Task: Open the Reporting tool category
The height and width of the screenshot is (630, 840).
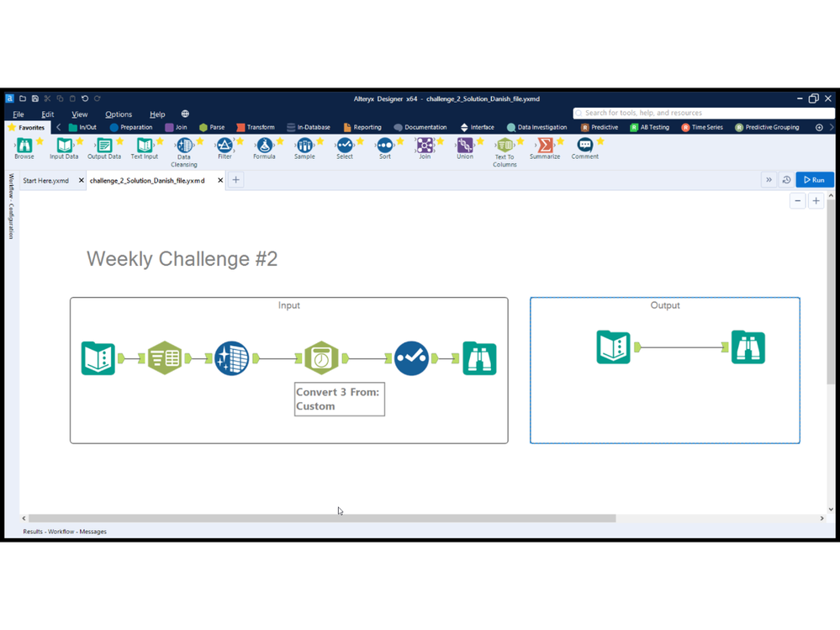Action: 362,128
